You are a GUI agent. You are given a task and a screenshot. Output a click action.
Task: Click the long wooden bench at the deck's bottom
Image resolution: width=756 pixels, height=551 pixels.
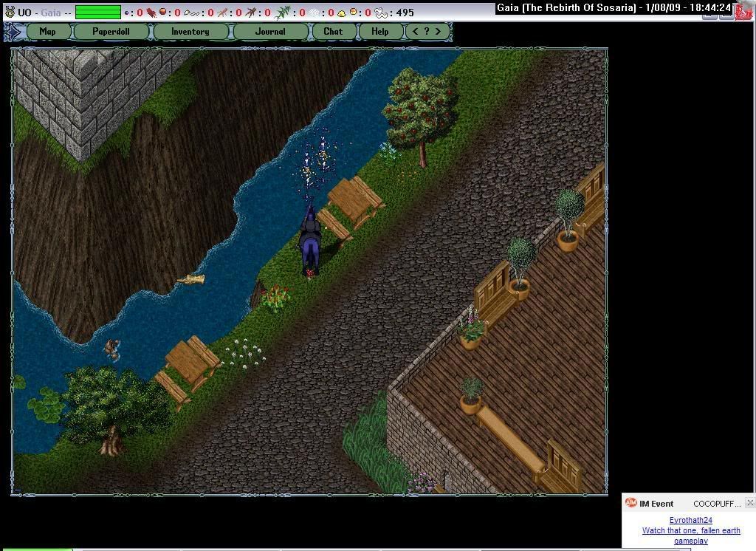coord(509,440)
